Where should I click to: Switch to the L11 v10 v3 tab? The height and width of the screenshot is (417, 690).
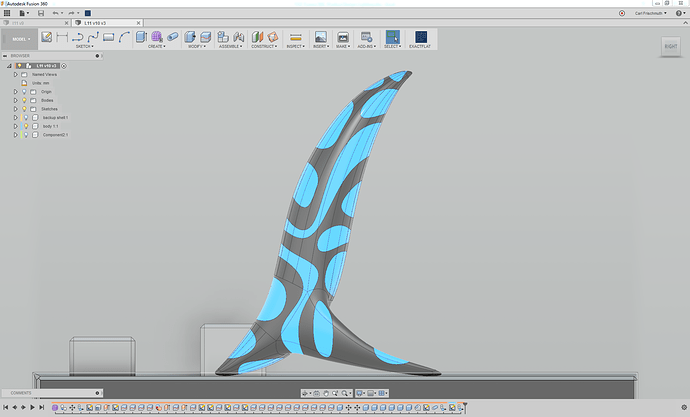pyautogui.click(x=108, y=23)
